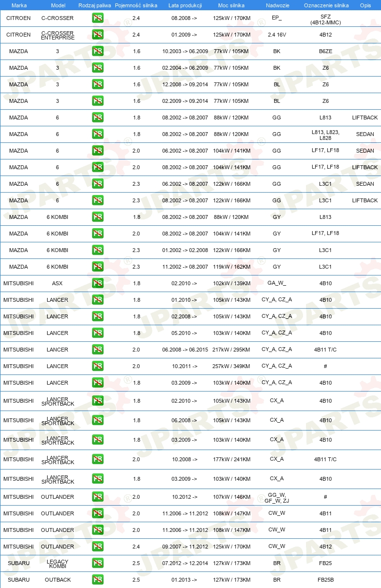The width and height of the screenshot is (381, 588).
Task: Click the '119kW / 162KM' power cell
Action: (232, 267)
